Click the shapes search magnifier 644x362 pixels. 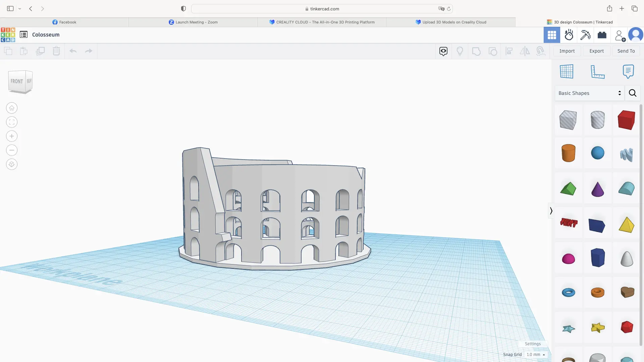click(x=633, y=93)
